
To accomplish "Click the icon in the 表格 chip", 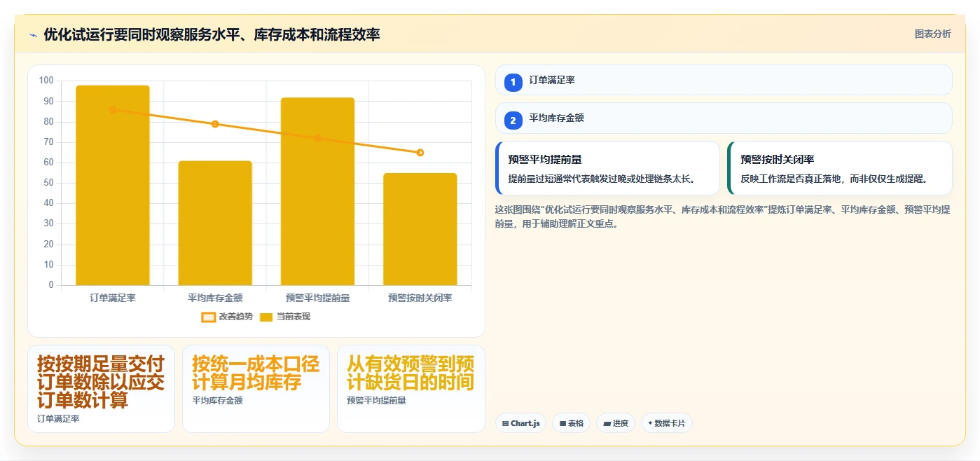I will (563, 424).
